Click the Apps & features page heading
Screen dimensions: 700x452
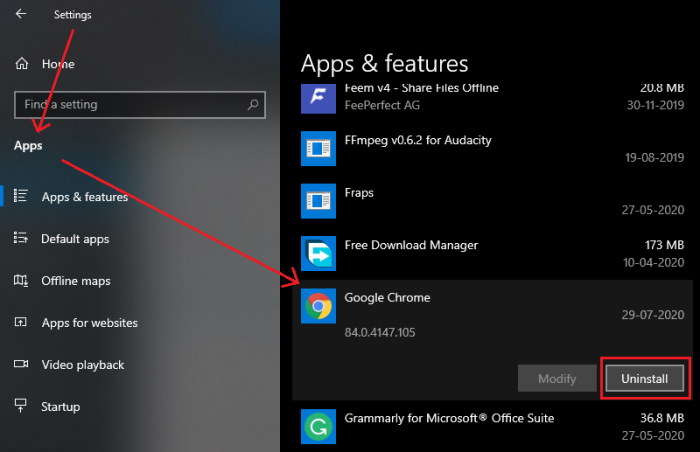(384, 64)
